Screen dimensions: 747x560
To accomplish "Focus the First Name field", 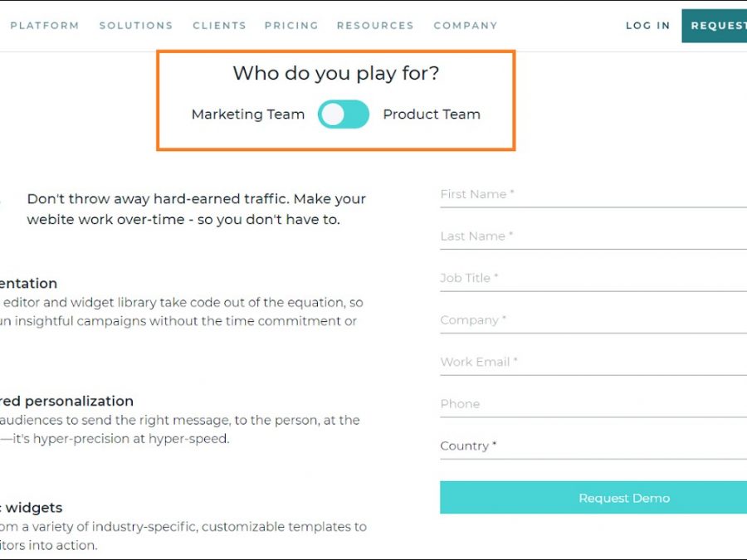I will [x=593, y=194].
